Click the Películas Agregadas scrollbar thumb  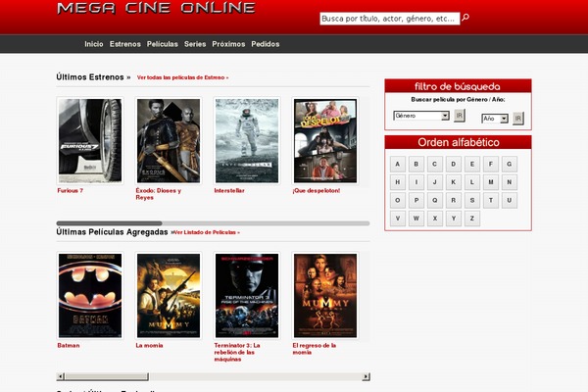coord(107,376)
